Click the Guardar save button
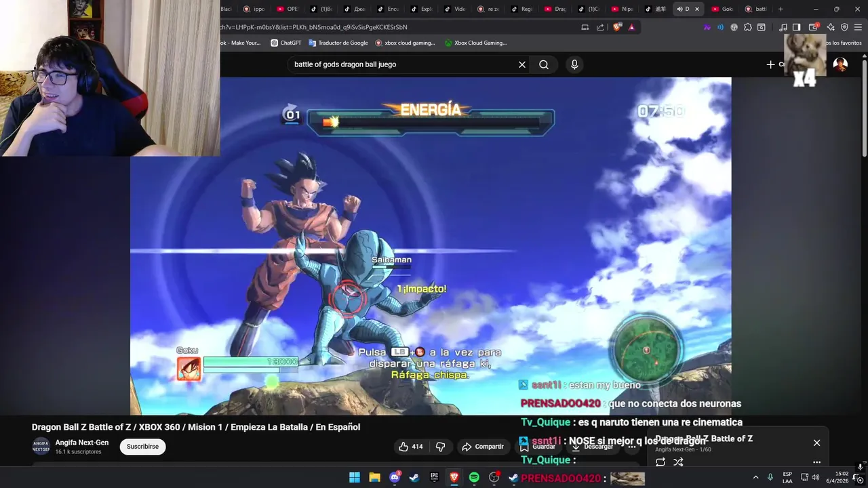This screenshot has height=488, width=868. (x=538, y=447)
